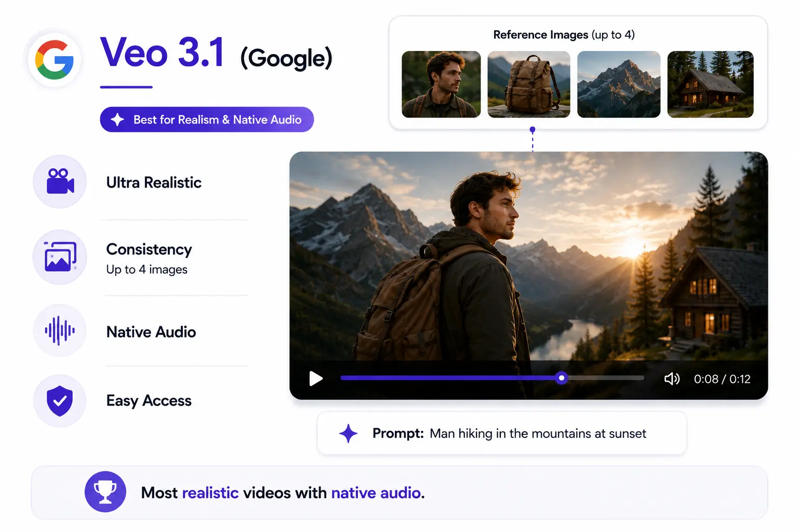
Task: Mute the video using the speaker icon
Action: click(672, 379)
